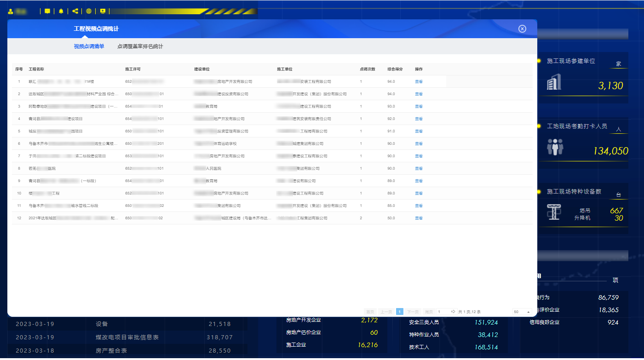Expand the page size dropdown showing 50
This screenshot has height=360, width=644.
[522, 312]
